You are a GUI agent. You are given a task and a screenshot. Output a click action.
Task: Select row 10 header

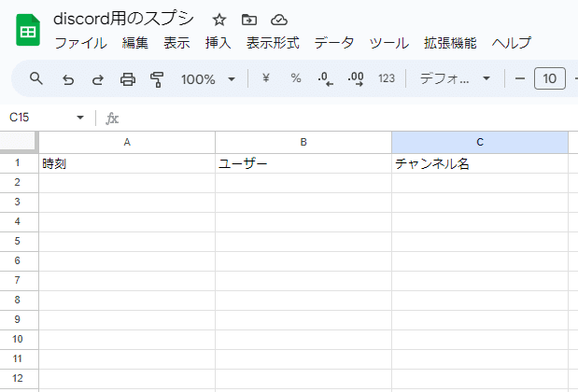coord(19,340)
